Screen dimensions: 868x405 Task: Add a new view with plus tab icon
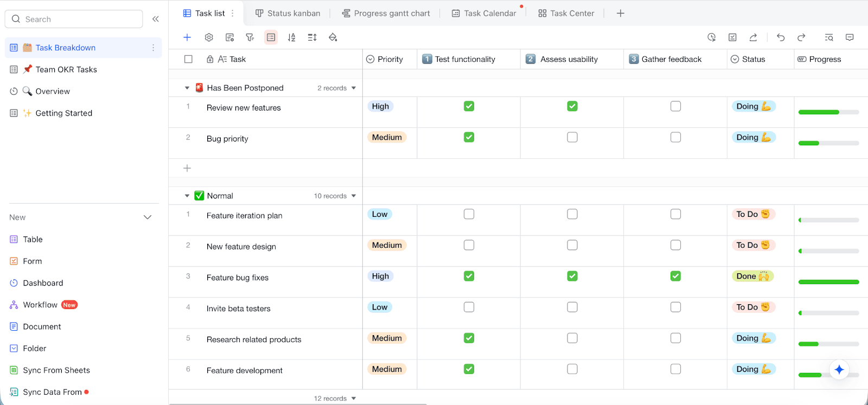coord(621,13)
